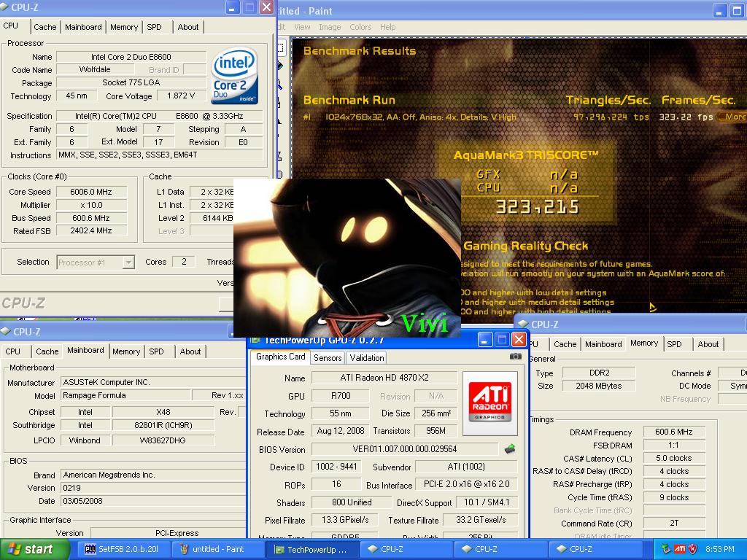This screenshot has width=747, height=560.
Task: Open Memory tab in CPU-Z processor window
Action: coord(124,27)
